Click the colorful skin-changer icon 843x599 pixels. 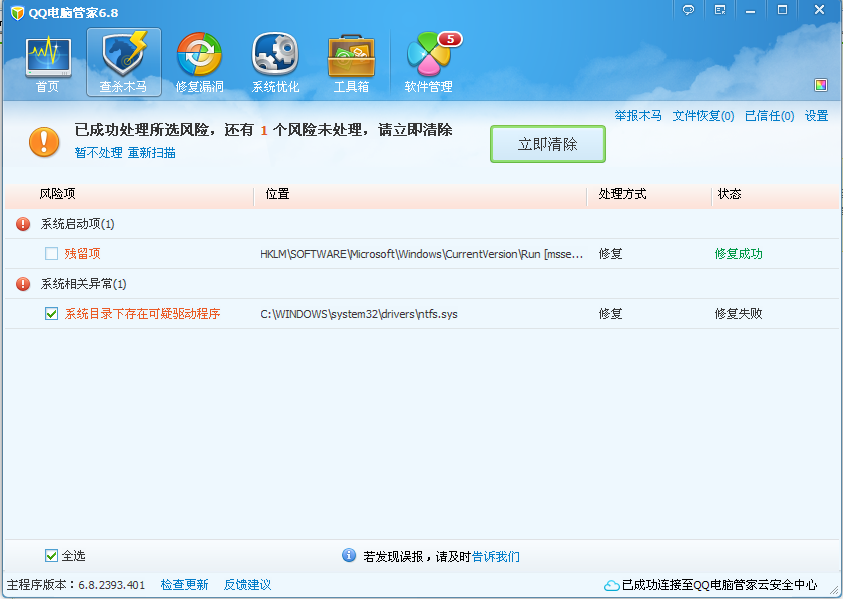pyautogui.click(x=821, y=84)
